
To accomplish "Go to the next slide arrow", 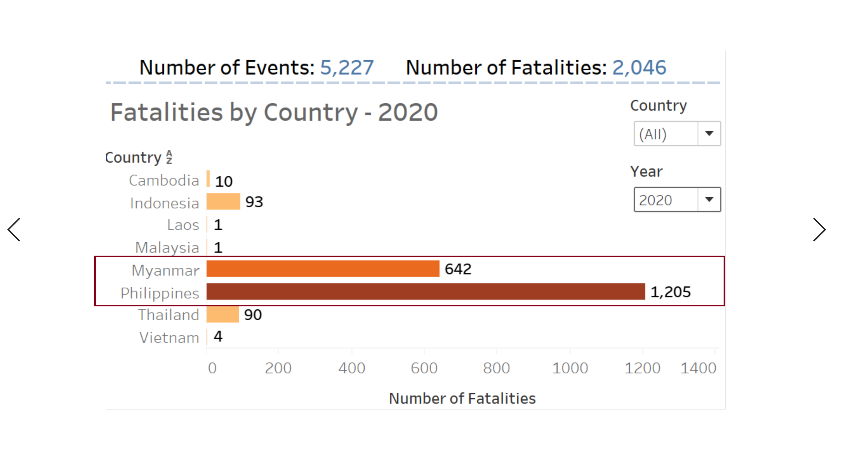I will tap(819, 230).
